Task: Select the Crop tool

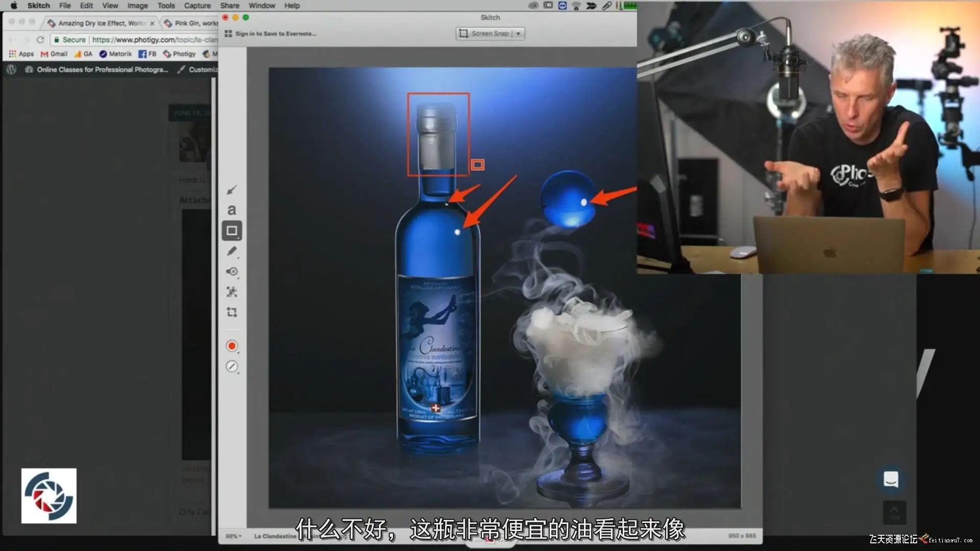Action: pos(231,312)
